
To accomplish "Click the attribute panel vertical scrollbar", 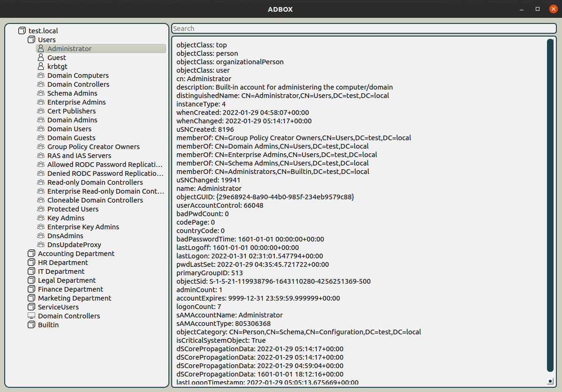I will pyautogui.click(x=550, y=205).
